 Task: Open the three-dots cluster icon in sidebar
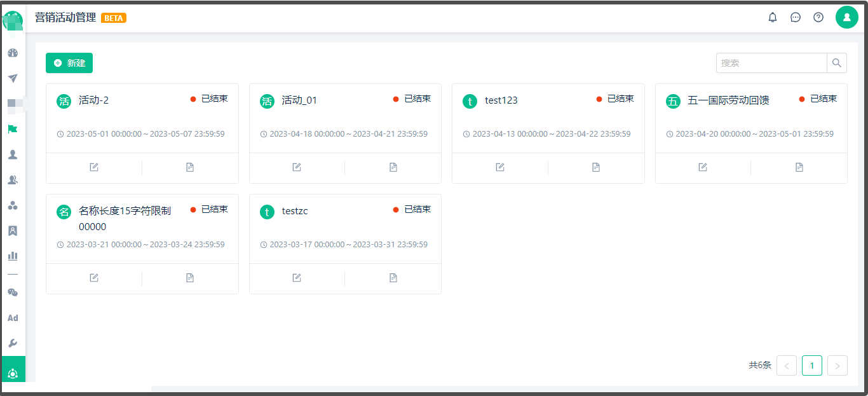(13, 205)
